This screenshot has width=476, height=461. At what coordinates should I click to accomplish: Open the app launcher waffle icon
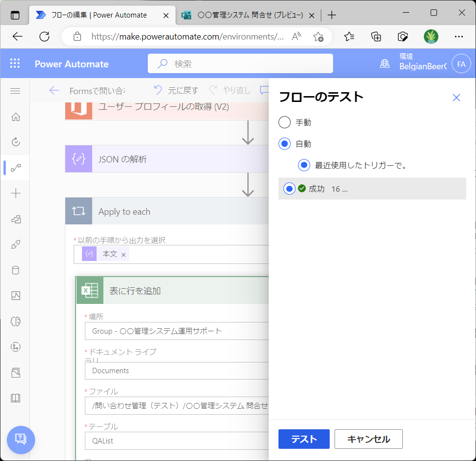click(15, 63)
